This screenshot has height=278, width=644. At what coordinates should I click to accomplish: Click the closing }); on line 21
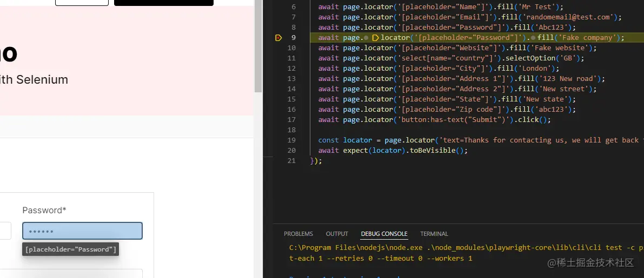point(316,161)
